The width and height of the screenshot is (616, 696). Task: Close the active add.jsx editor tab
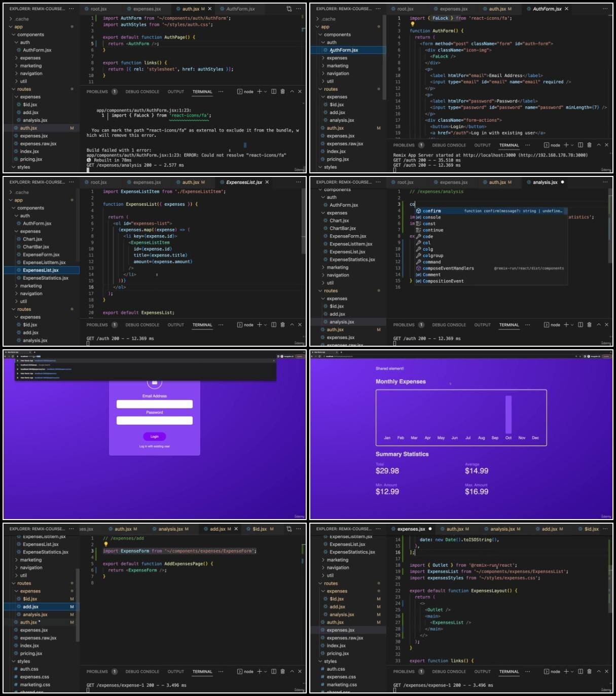point(236,529)
